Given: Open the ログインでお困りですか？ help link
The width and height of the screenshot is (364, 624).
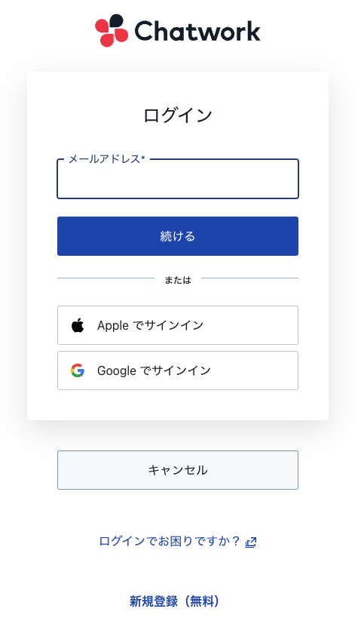Looking at the screenshot, I should [x=170, y=541].
